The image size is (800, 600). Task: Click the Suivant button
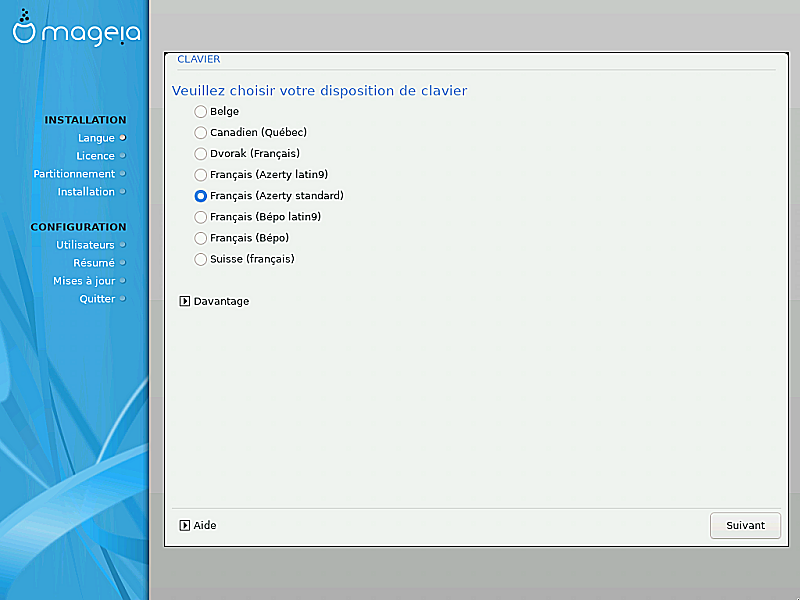click(x=745, y=525)
